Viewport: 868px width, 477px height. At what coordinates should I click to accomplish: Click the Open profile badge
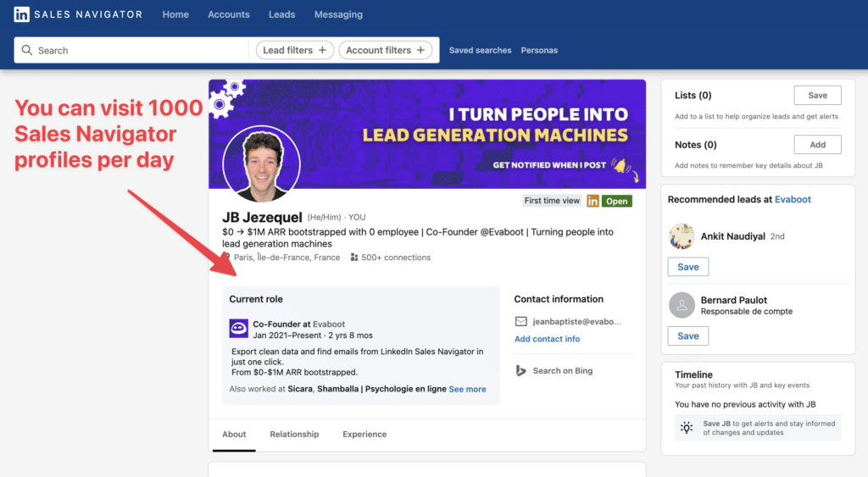pyautogui.click(x=617, y=201)
